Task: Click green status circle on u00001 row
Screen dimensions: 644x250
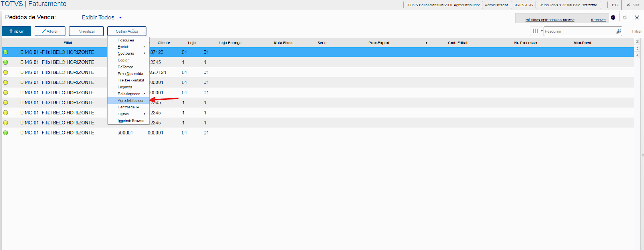Action: point(6,133)
